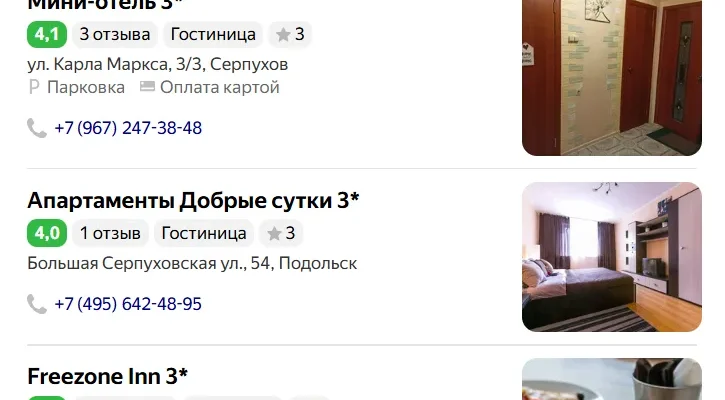
Task: Open Freezone Inn 3* listing title
Action: [108, 376]
